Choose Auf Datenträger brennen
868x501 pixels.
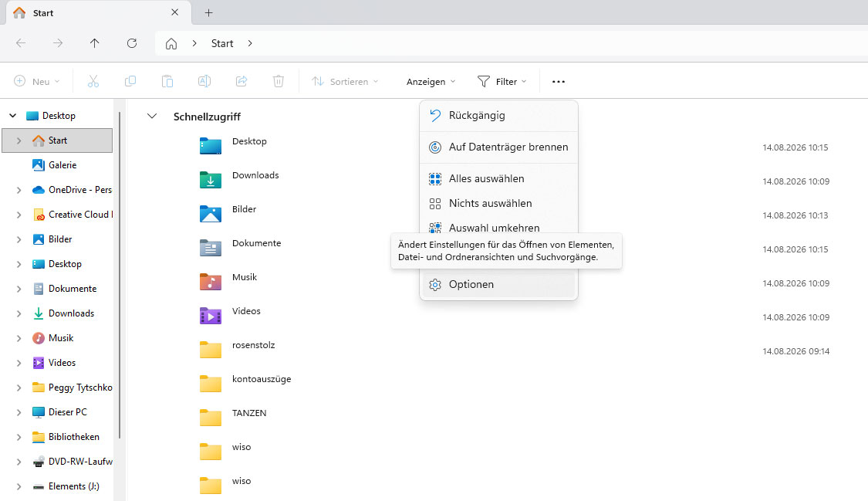(498, 147)
